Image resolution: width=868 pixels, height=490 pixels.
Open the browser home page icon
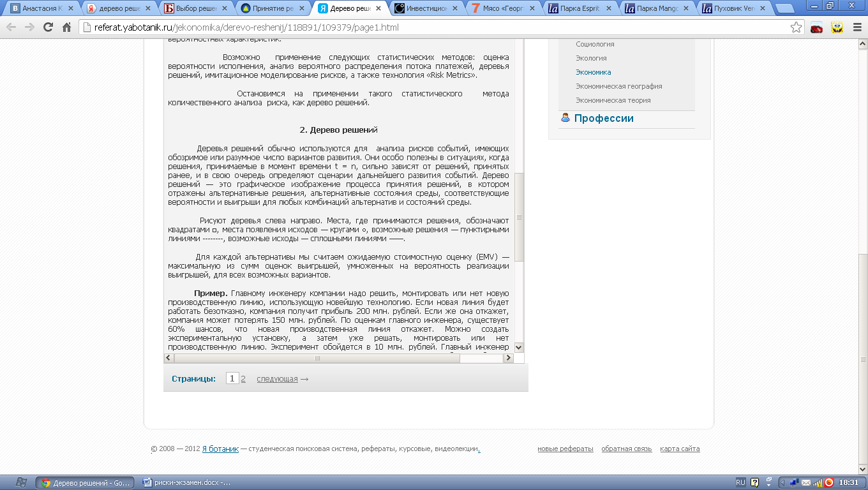coord(66,27)
